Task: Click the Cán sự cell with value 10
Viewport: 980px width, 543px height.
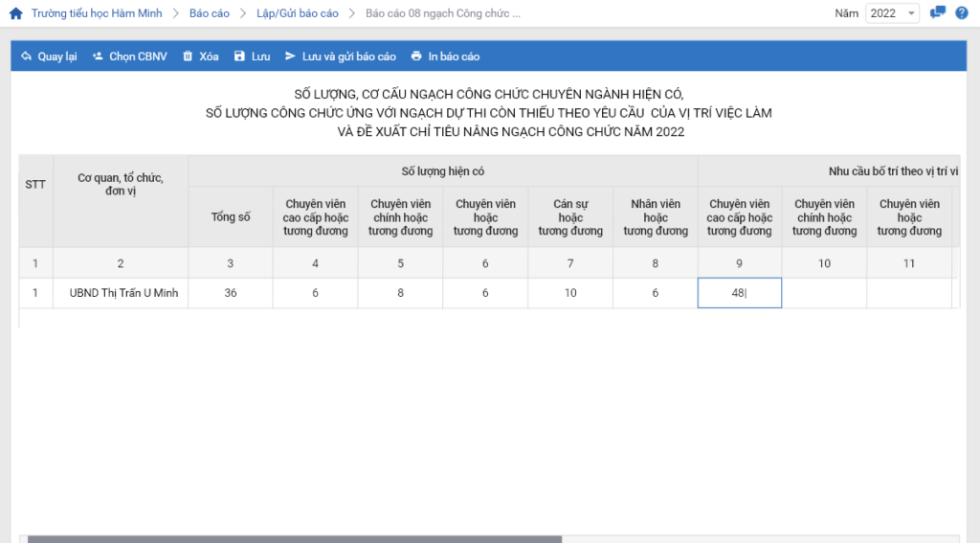Action: pos(570,293)
